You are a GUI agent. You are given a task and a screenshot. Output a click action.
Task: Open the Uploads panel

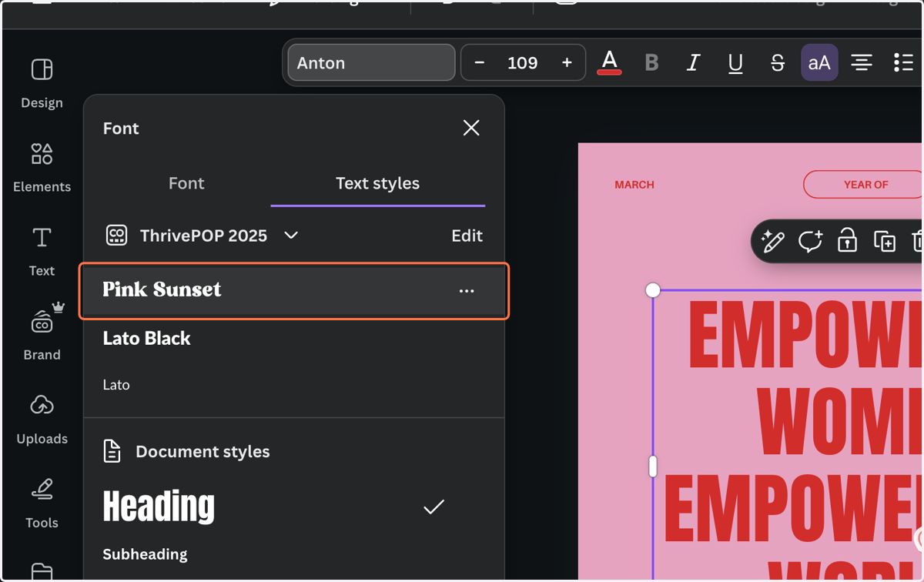point(42,419)
